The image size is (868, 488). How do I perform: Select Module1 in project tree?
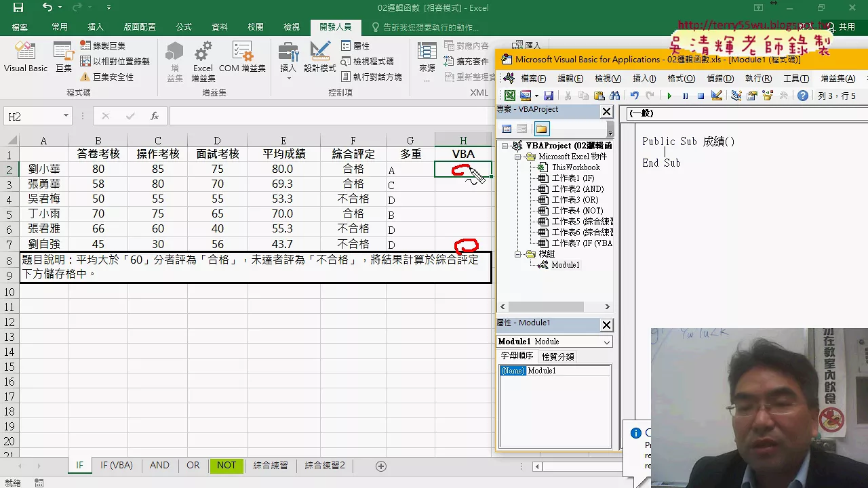coord(566,265)
